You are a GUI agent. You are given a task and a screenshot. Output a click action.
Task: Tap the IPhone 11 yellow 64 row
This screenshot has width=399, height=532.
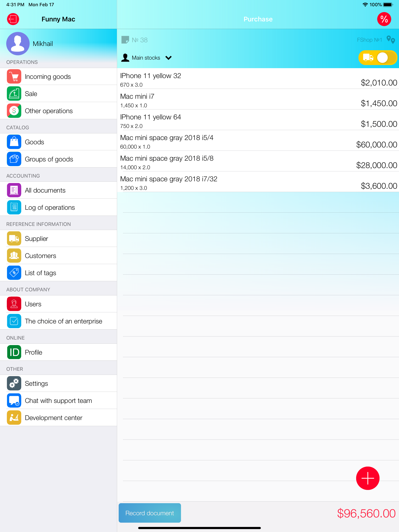click(x=258, y=121)
